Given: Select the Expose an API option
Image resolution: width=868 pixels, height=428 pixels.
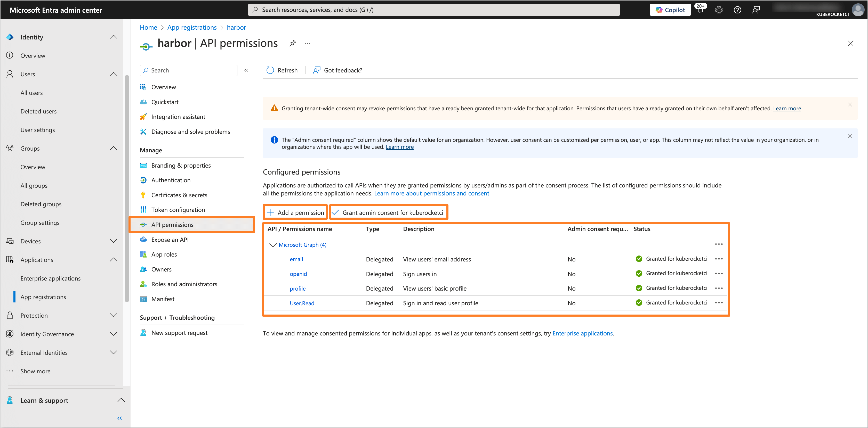Looking at the screenshot, I should tap(170, 240).
